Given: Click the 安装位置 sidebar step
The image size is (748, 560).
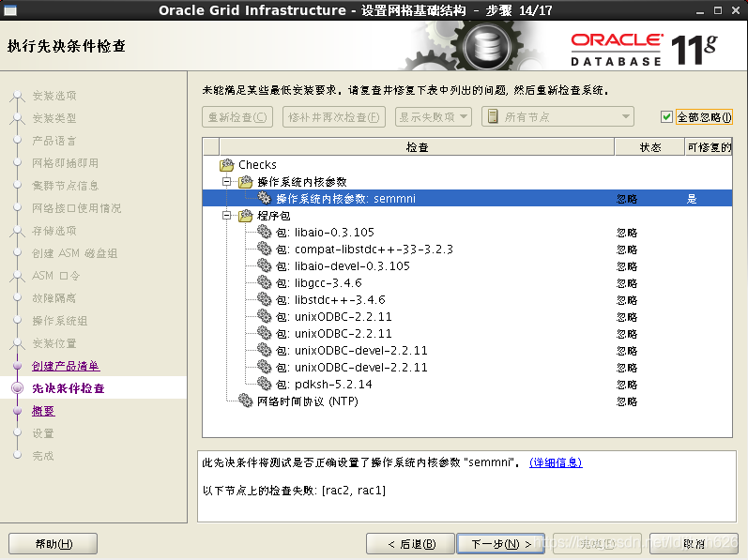Looking at the screenshot, I should 54,343.
